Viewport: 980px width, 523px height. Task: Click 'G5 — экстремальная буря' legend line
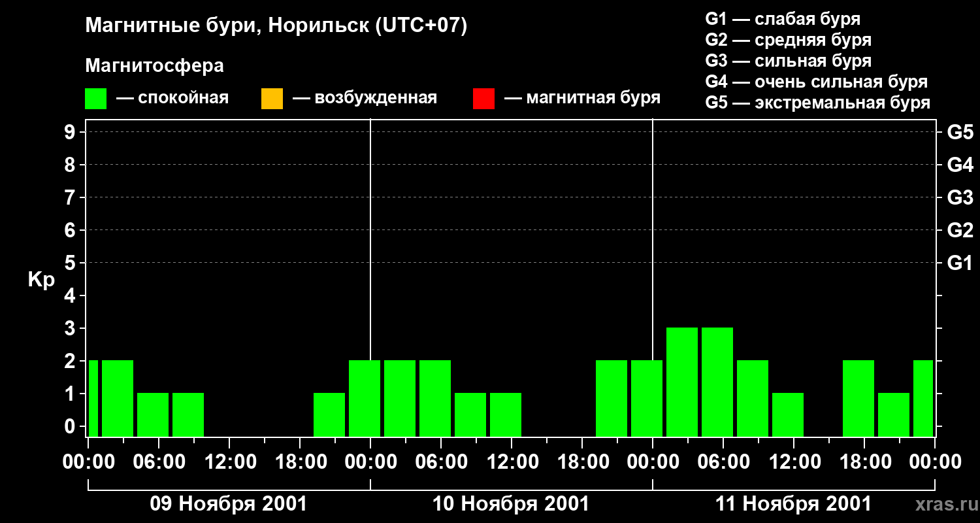click(818, 103)
